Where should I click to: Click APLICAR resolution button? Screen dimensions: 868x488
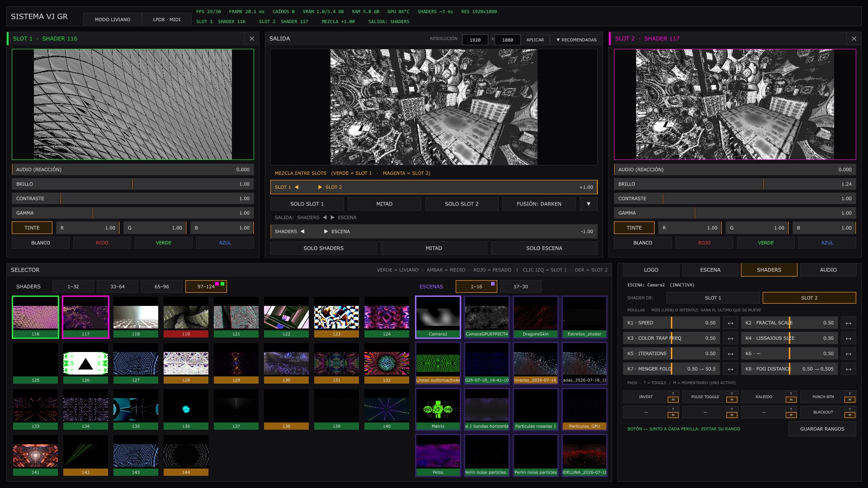pos(535,40)
